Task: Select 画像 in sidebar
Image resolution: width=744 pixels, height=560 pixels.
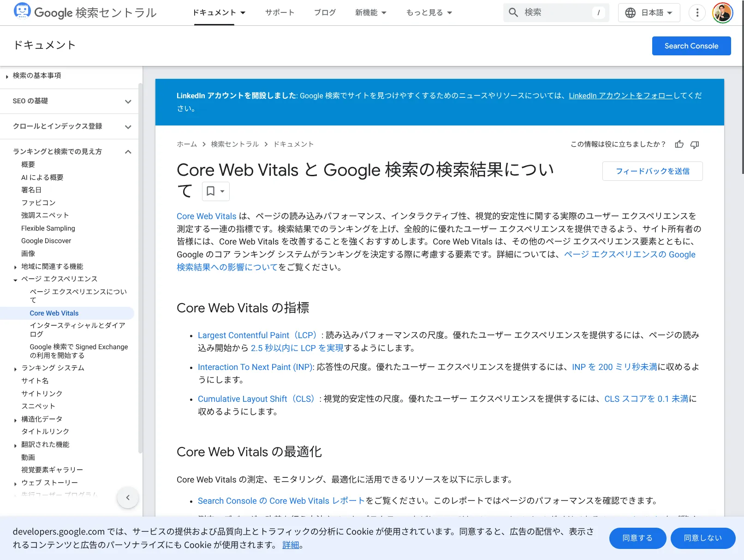Action: 28,254
